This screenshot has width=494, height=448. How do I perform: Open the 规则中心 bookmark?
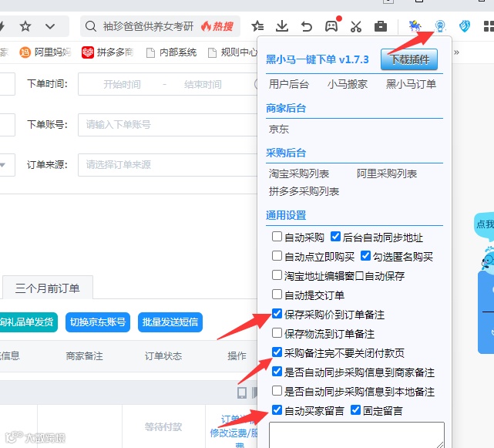233,52
